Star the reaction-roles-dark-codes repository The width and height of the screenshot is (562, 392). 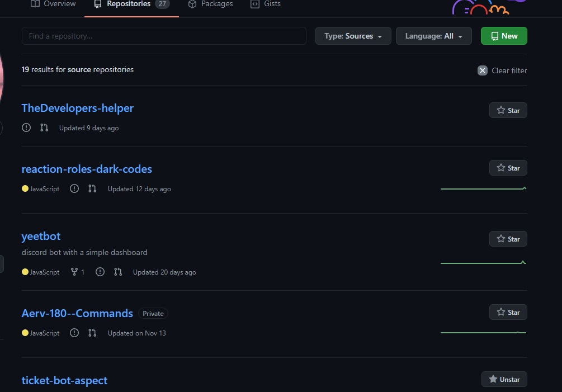pyautogui.click(x=508, y=168)
